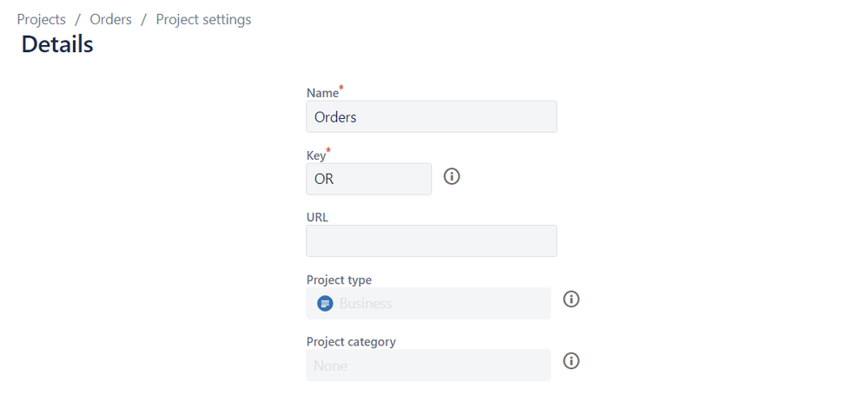Select Project settings breadcrumb link
This screenshot has width=868, height=395.
pyautogui.click(x=203, y=19)
